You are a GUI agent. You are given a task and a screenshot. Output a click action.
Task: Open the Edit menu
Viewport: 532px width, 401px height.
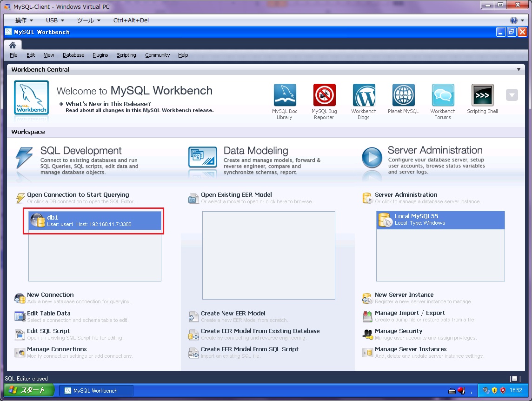pos(31,55)
